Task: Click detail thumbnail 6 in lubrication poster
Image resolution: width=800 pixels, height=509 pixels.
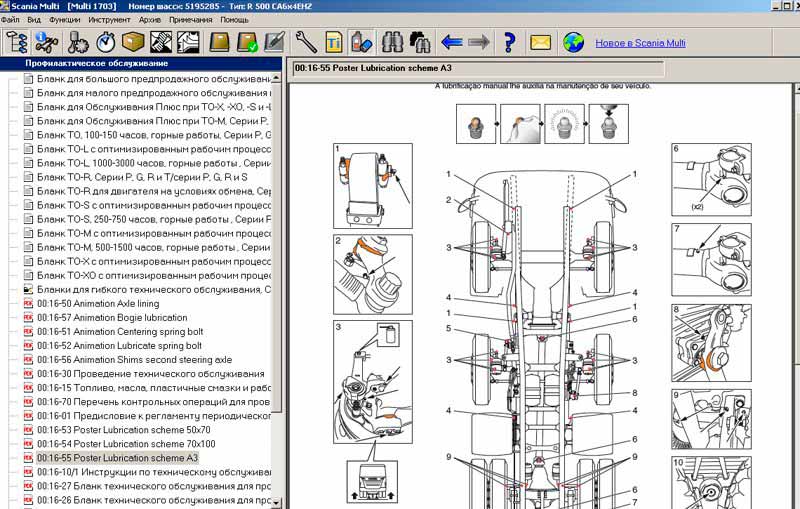Action: click(711, 180)
